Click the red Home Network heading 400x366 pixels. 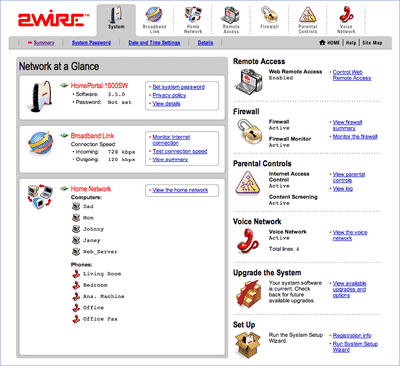[91, 189]
